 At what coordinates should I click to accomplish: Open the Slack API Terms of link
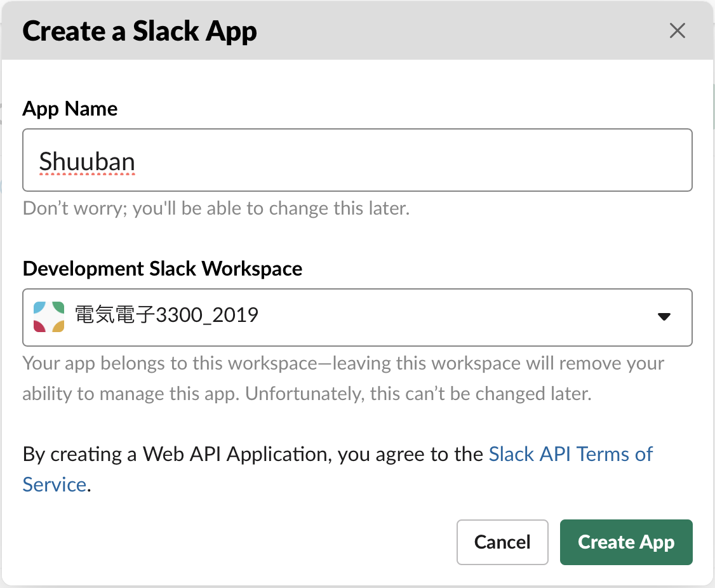click(570, 454)
